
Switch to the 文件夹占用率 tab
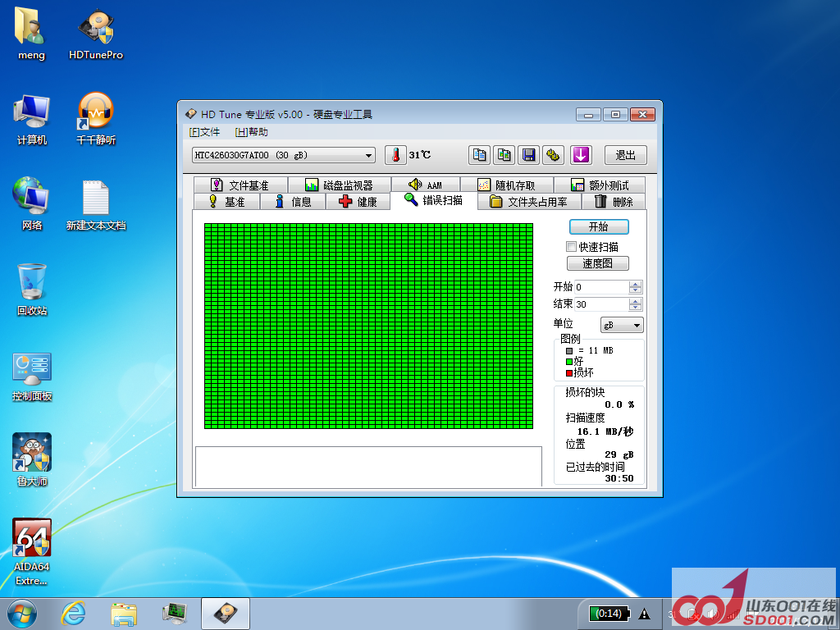click(529, 202)
